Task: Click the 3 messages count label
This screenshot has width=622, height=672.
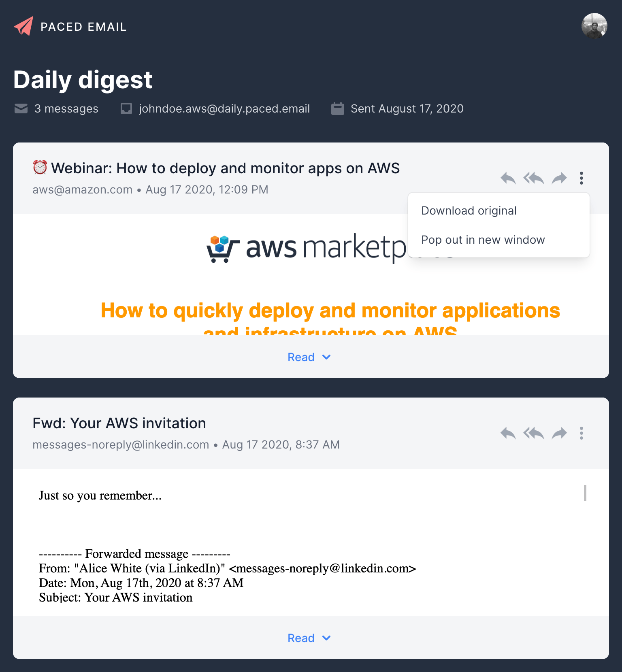Action: point(66,108)
